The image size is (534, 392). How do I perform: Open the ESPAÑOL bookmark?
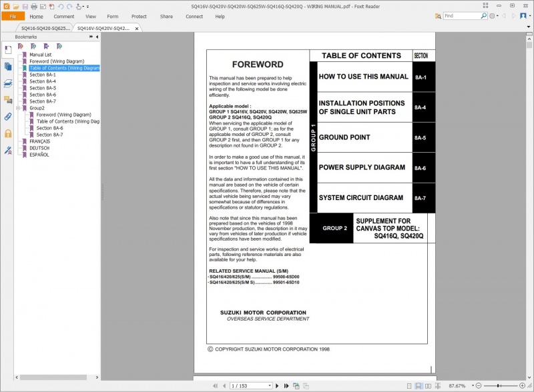39,155
